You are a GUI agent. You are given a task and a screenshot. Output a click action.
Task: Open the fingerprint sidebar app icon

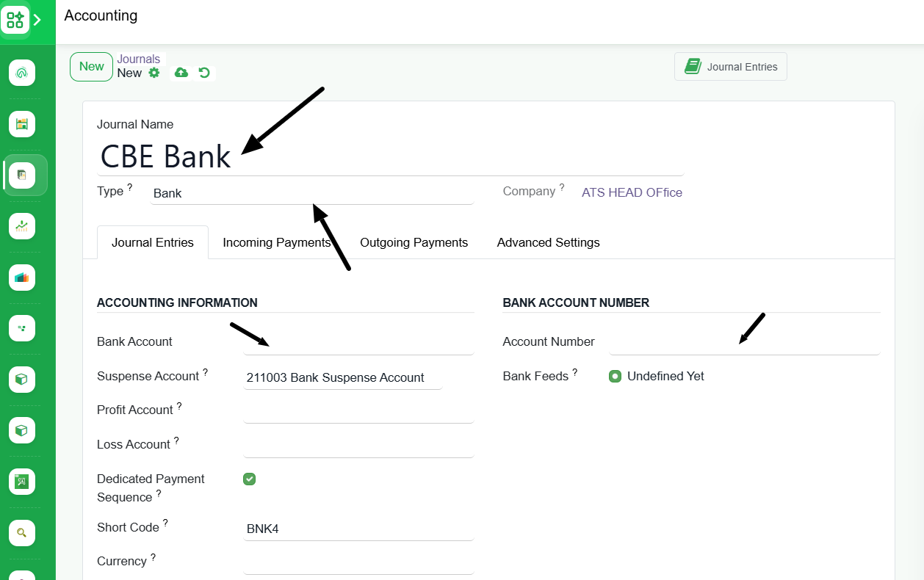click(22, 73)
